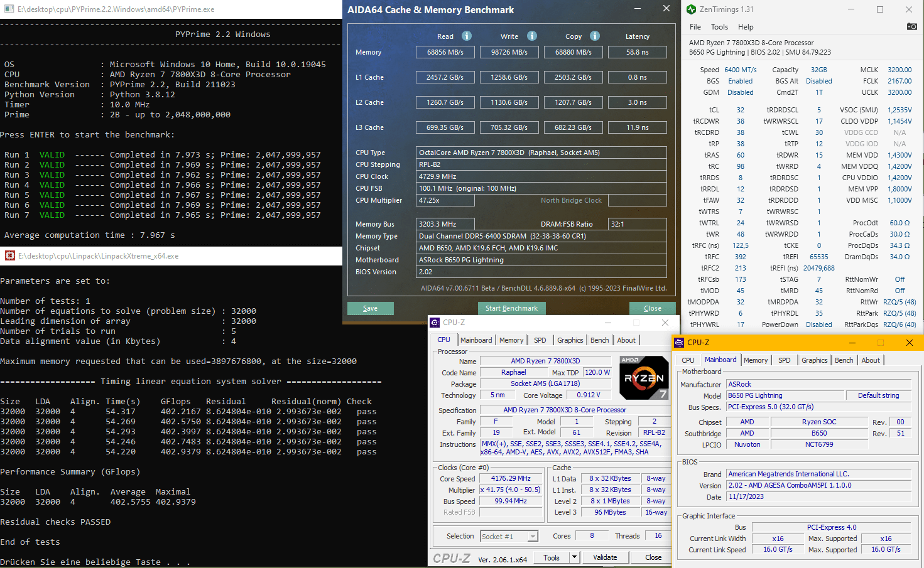Click the ZenTimings tCL value 32
Screen dimensions: 924x568
click(x=741, y=110)
